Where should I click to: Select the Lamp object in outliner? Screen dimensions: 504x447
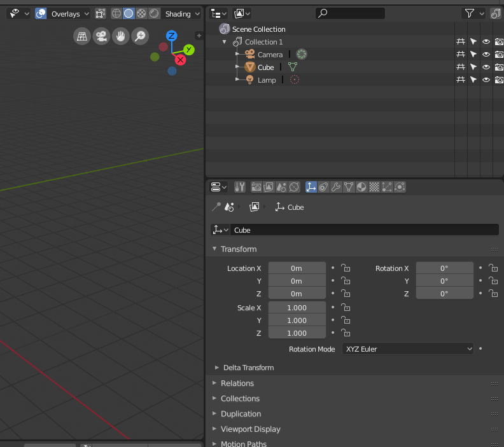(x=267, y=80)
